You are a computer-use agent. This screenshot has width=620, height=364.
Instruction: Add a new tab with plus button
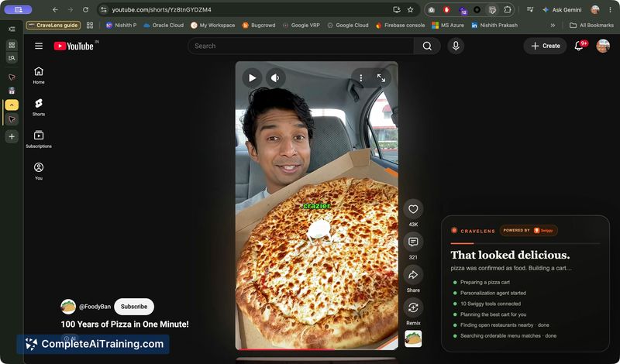[x=12, y=136]
